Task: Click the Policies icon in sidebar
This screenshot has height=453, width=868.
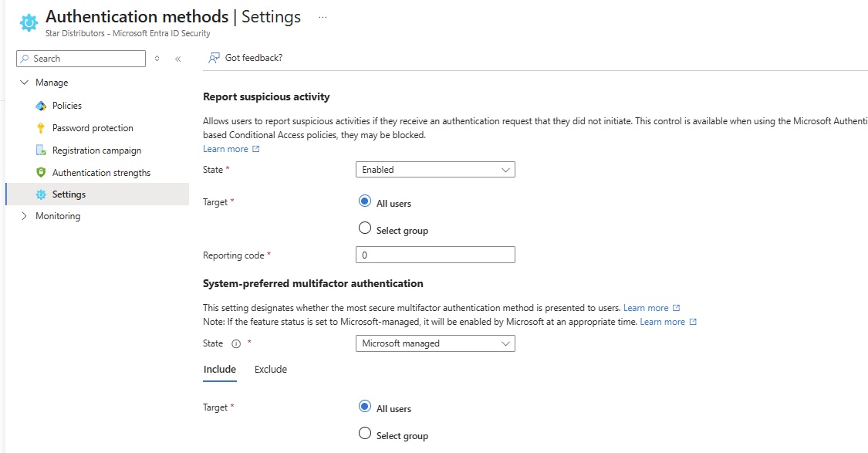Action: coord(42,106)
